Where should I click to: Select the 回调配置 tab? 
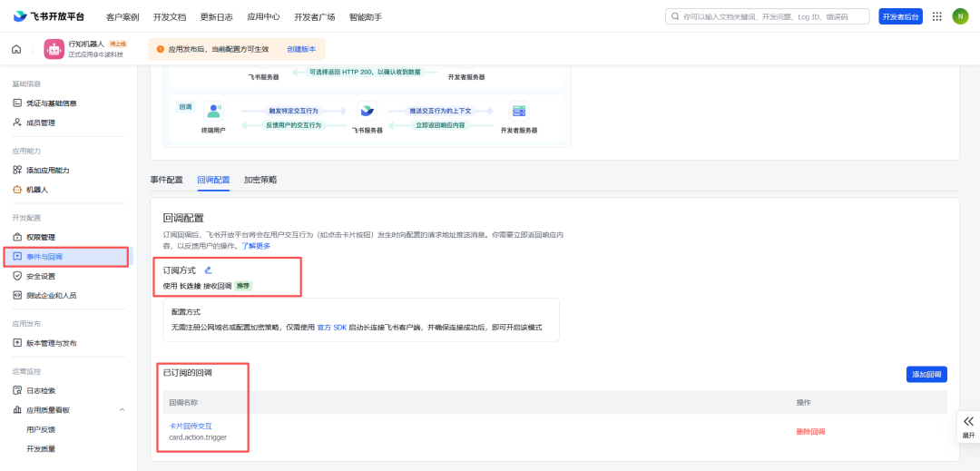pyautogui.click(x=213, y=180)
